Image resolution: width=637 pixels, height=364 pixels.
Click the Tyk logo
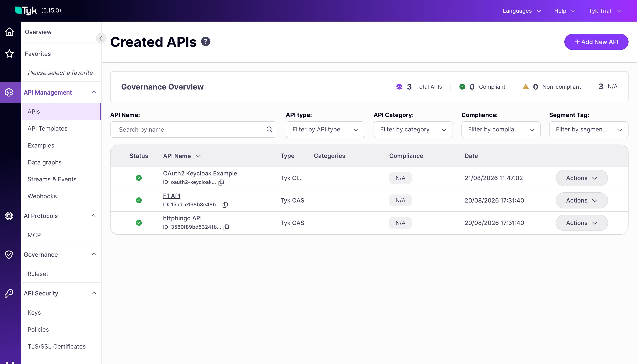click(x=26, y=11)
